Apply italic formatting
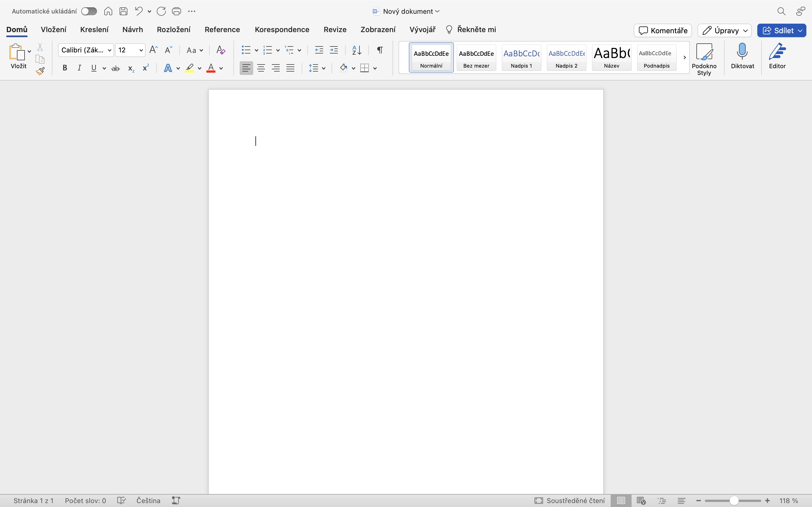The width and height of the screenshot is (812, 507). (79, 68)
